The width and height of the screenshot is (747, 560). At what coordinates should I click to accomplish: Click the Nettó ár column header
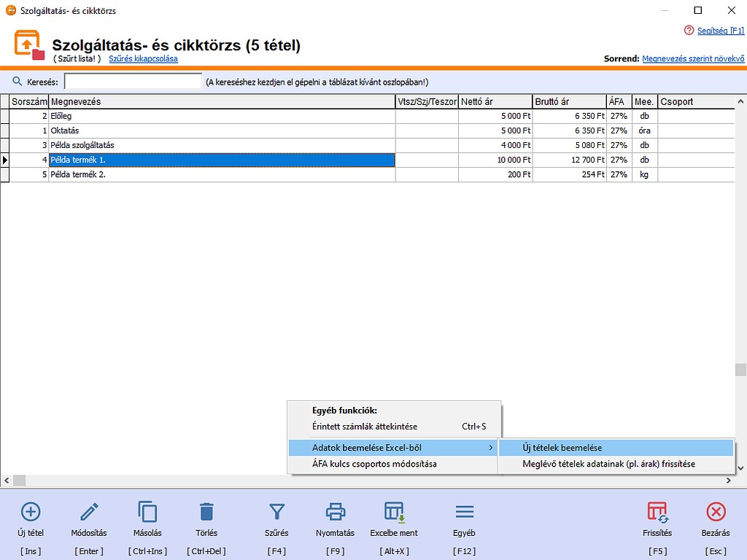click(495, 102)
